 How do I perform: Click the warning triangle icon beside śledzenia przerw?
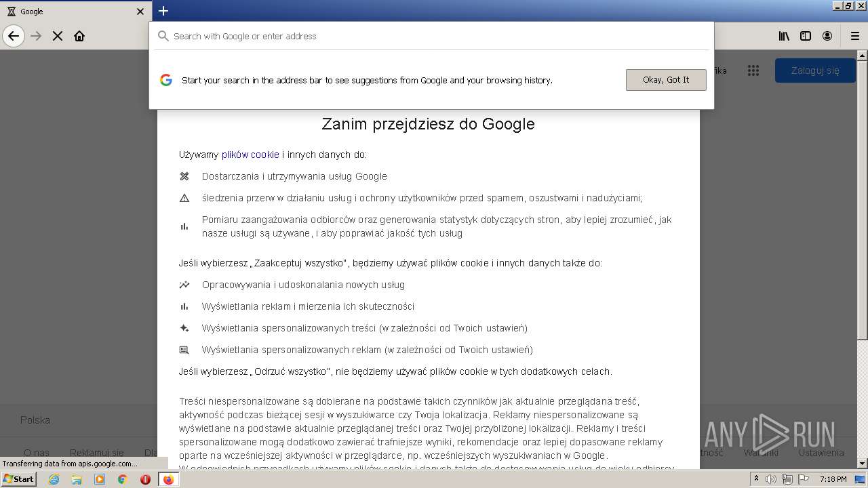(x=184, y=198)
